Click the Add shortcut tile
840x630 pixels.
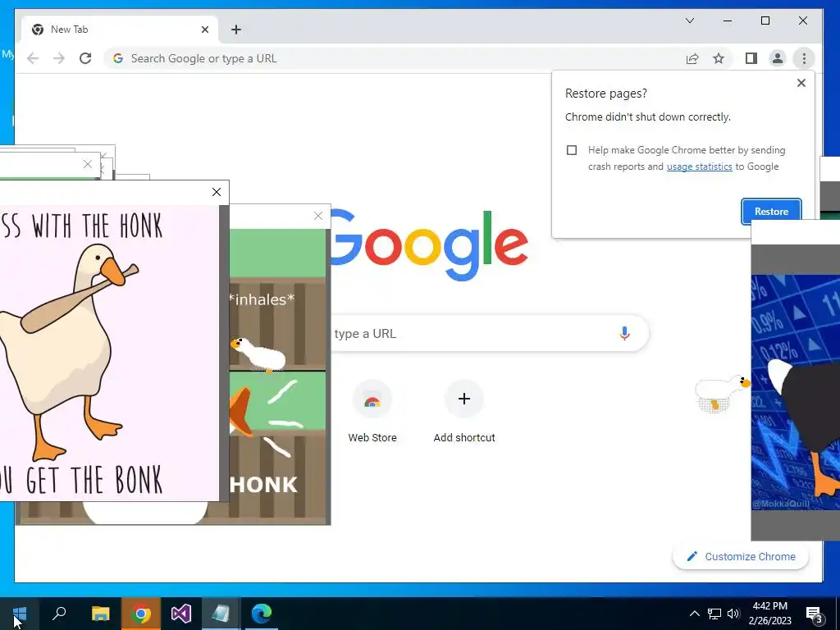coord(464,412)
